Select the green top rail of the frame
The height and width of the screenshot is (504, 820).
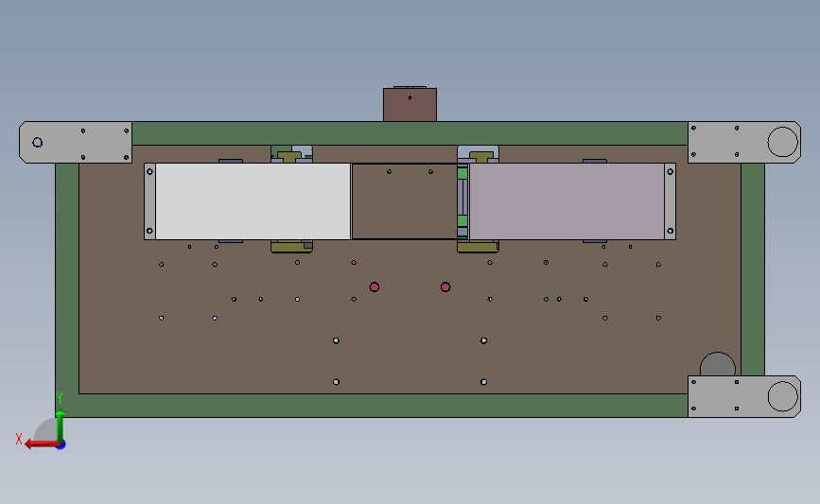[410, 133]
